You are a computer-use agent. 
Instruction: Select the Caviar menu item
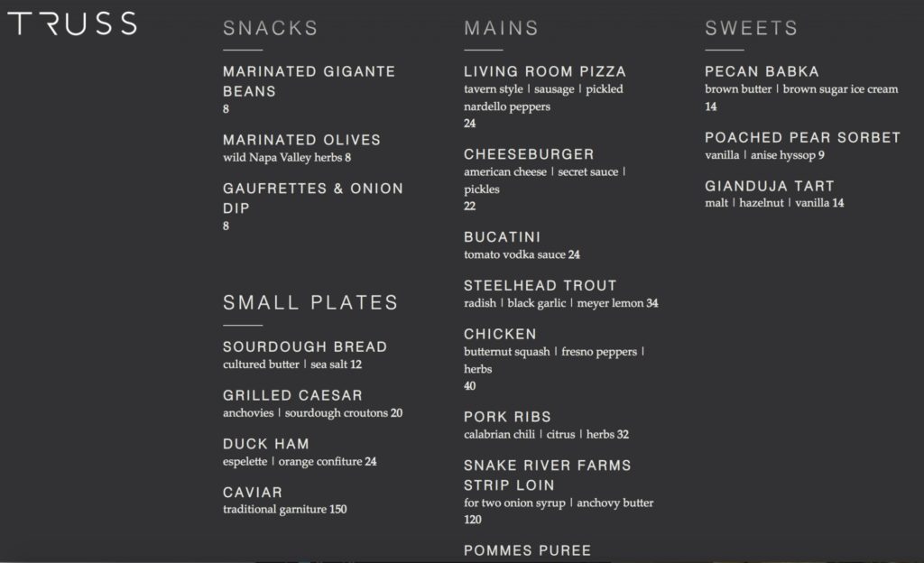point(253,493)
